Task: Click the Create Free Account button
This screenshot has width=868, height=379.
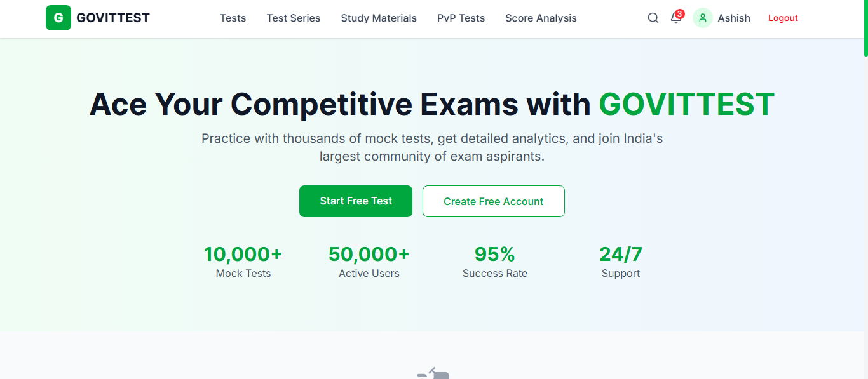Action: tap(493, 201)
